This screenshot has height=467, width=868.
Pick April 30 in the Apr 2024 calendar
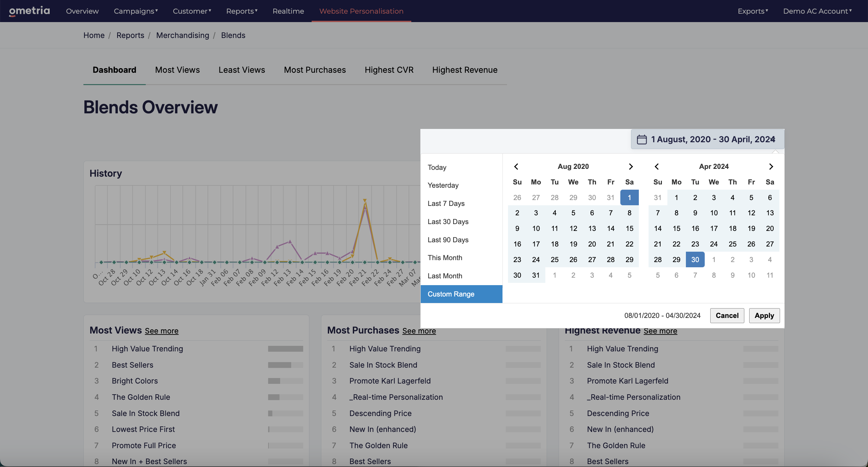[695, 259]
